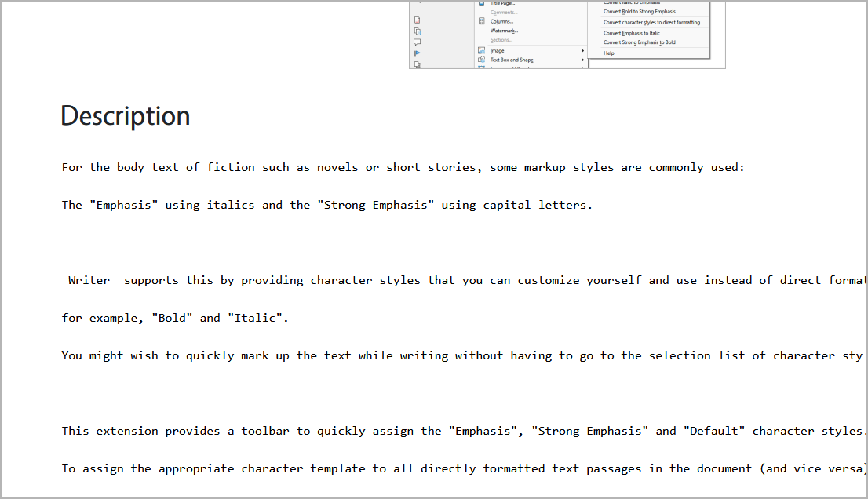Click the Columns icon in the menu
Screen dimensions: 868x499
(x=482, y=21)
